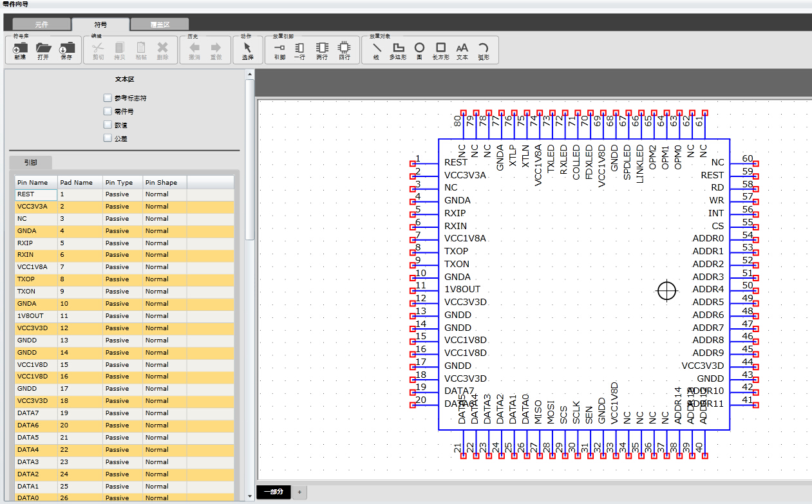Click the left panel scrollbar up arrow

[250, 75]
